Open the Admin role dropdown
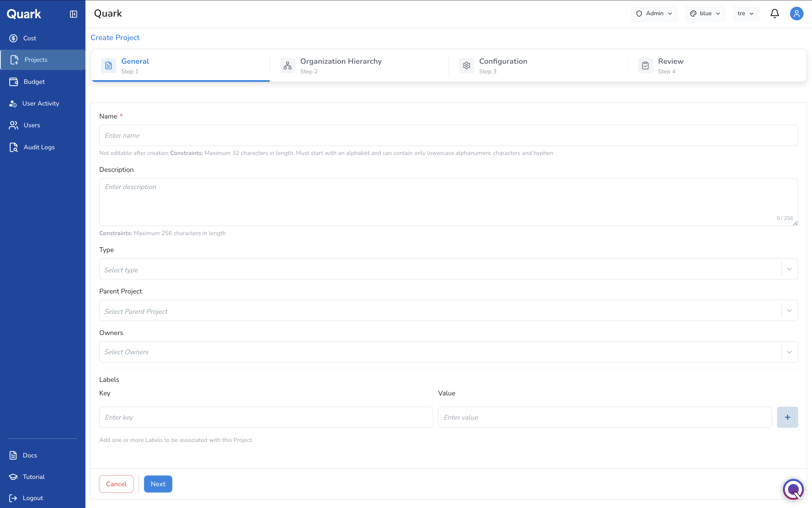Screen dimensions: 812x508 pos(654,14)
